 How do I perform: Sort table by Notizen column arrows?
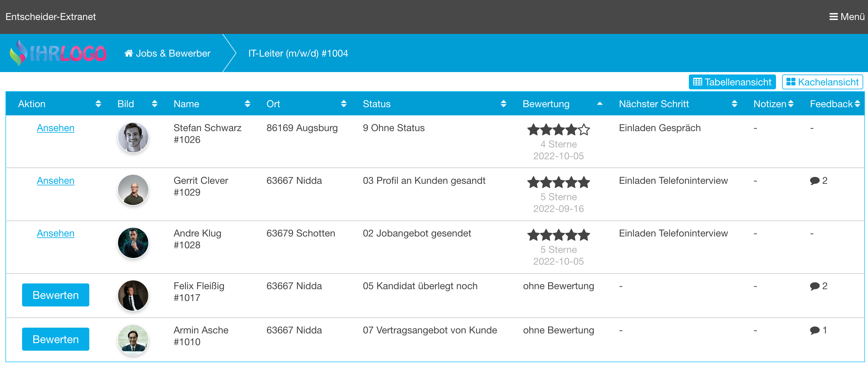(791, 104)
